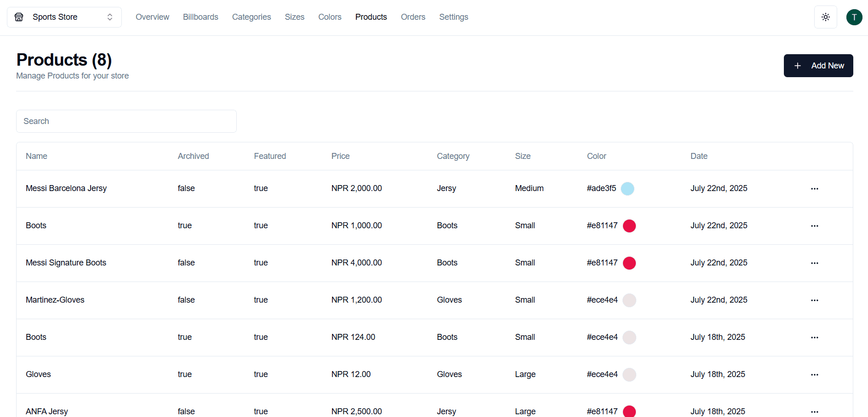Open actions menu for Messi Barcelona Jersy
The height and width of the screenshot is (417, 868).
point(815,188)
